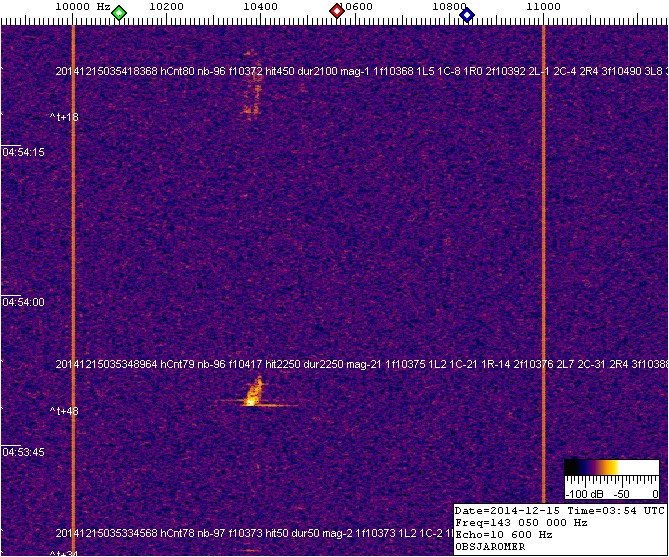Click the 04:54:00 time marker

[x=24, y=303]
